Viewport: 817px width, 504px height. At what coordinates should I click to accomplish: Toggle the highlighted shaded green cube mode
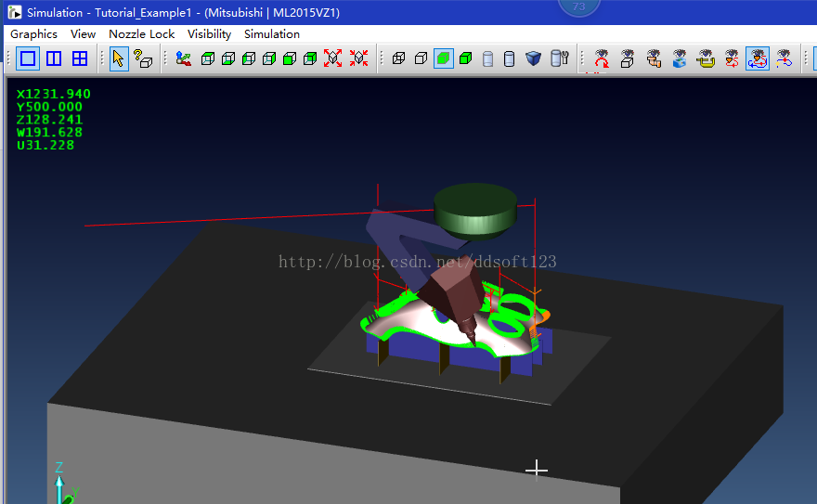point(444,58)
